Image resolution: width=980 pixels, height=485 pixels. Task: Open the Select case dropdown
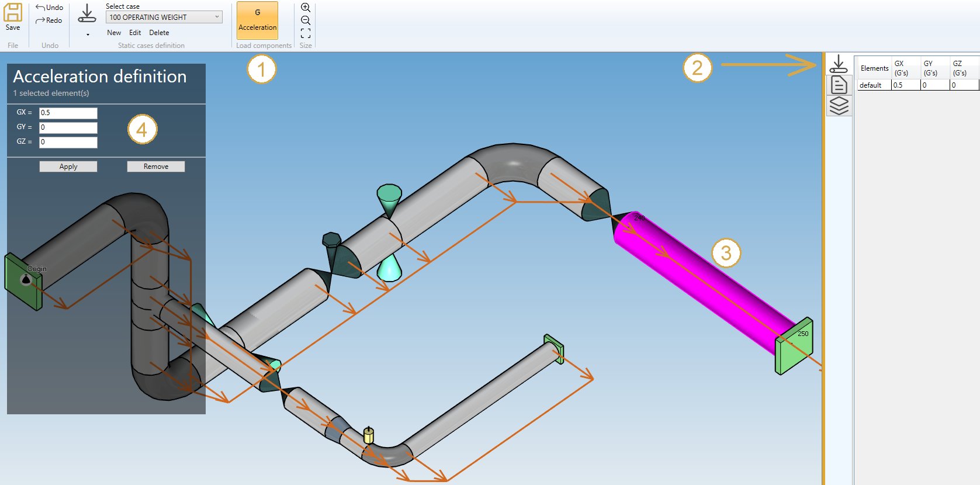(164, 17)
